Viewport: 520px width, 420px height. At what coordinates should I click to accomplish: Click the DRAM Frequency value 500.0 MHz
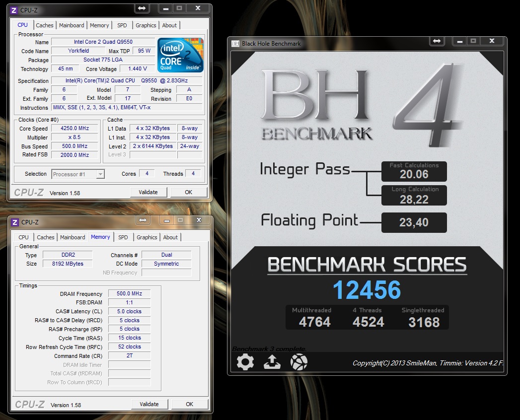[x=129, y=294]
